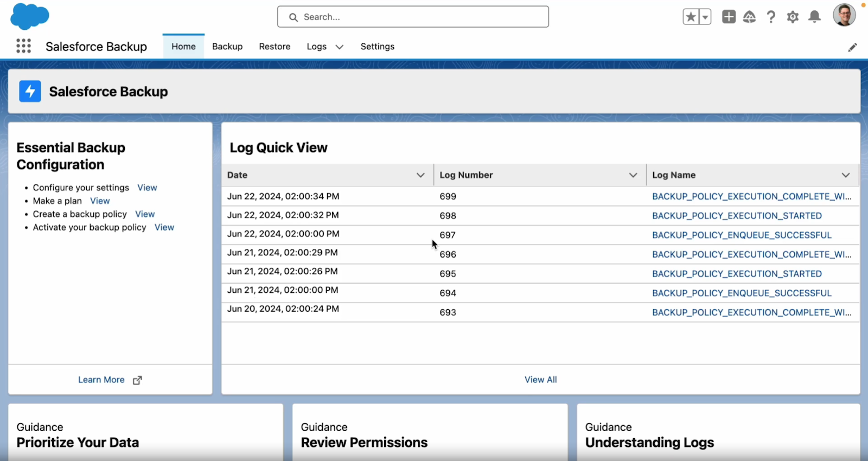Select date cell Jun 22, 2024, 02:00:32 PM

[283, 215]
